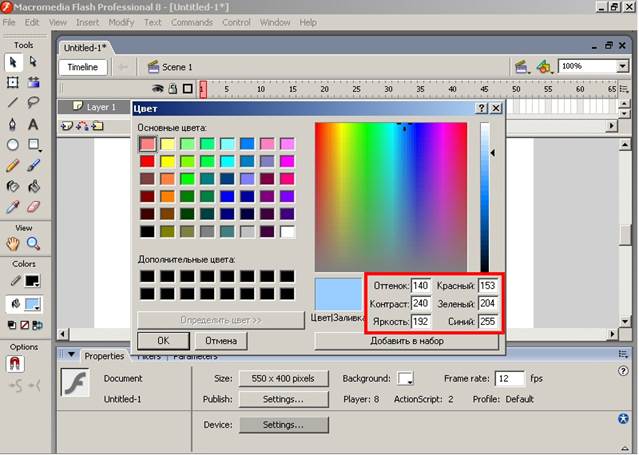639x455 pixels.
Task: Select the Hand tool
Action: 13,244
